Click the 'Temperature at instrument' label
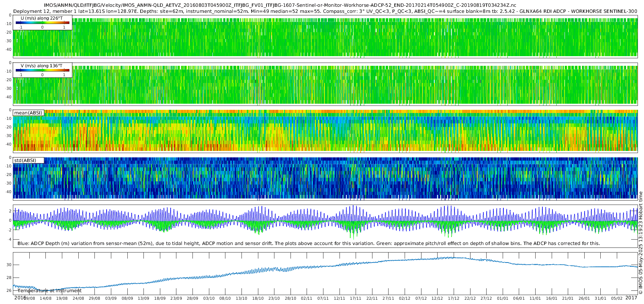 point(49,291)
